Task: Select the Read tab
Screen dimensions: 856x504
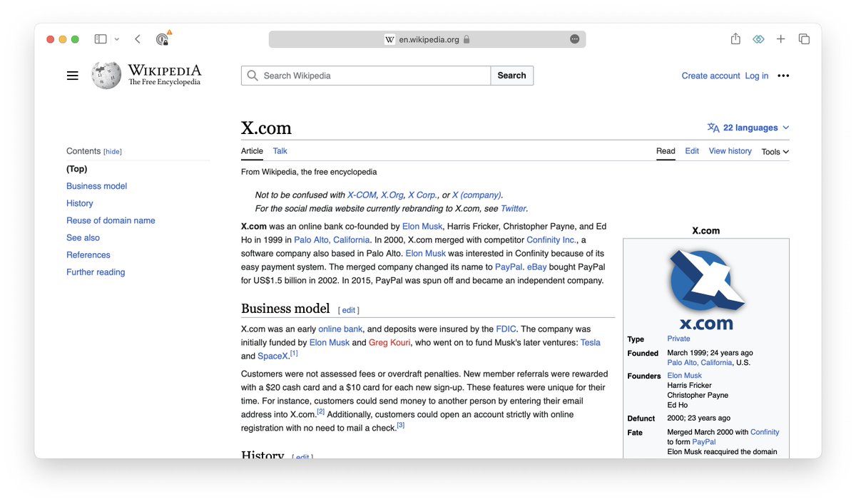Action: (666, 151)
